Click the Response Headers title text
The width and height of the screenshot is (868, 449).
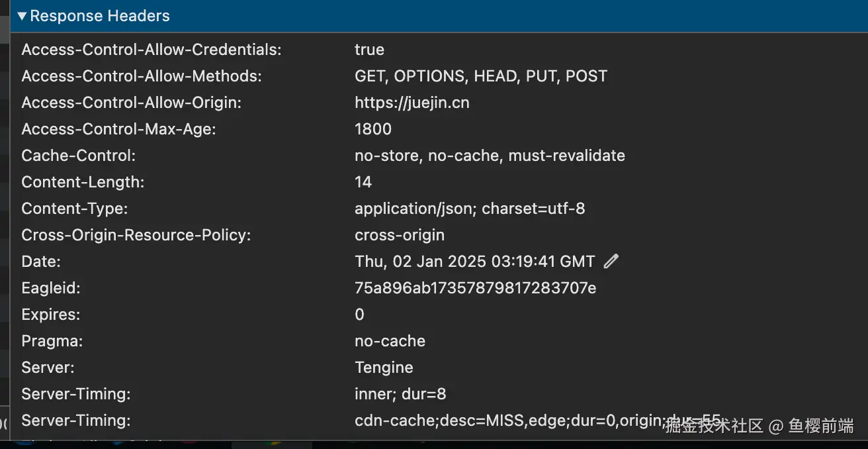click(x=100, y=16)
